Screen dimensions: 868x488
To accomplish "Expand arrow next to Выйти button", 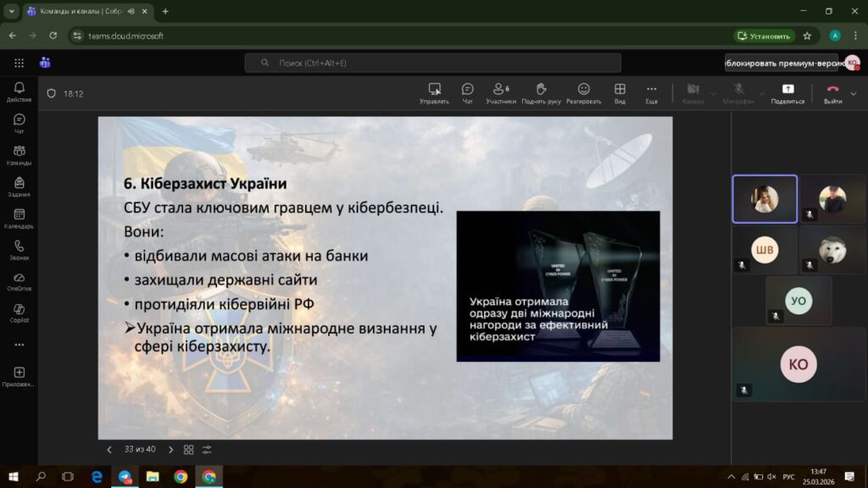I will pos(855,93).
